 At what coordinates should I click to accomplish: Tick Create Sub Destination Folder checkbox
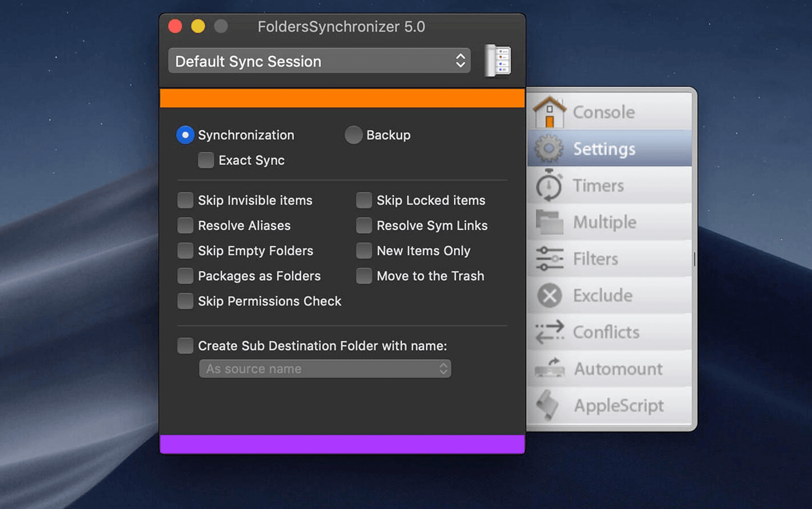185,345
